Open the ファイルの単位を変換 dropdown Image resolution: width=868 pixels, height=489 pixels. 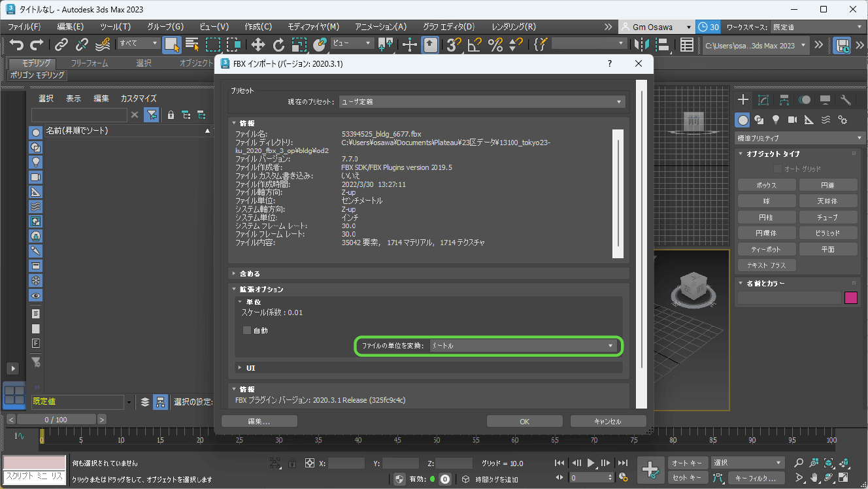click(x=524, y=345)
